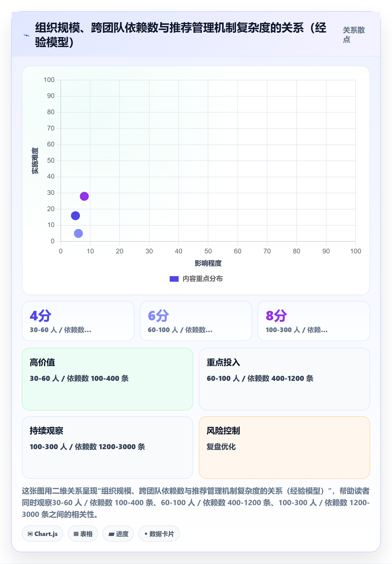The image size is (392, 564).
Task: Click the Chart.js tag
Action: click(43, 534)
